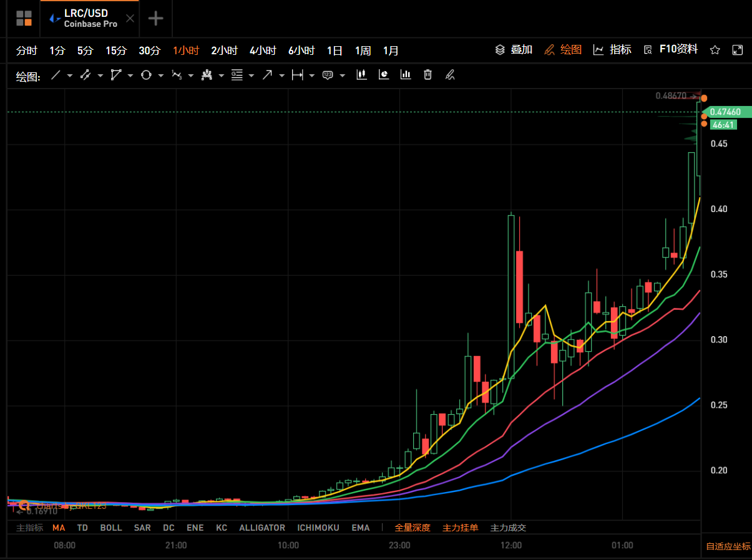Toggle the 主力成交 overlay
Viewport: 752px width, 560px height.
click(508, 528)
